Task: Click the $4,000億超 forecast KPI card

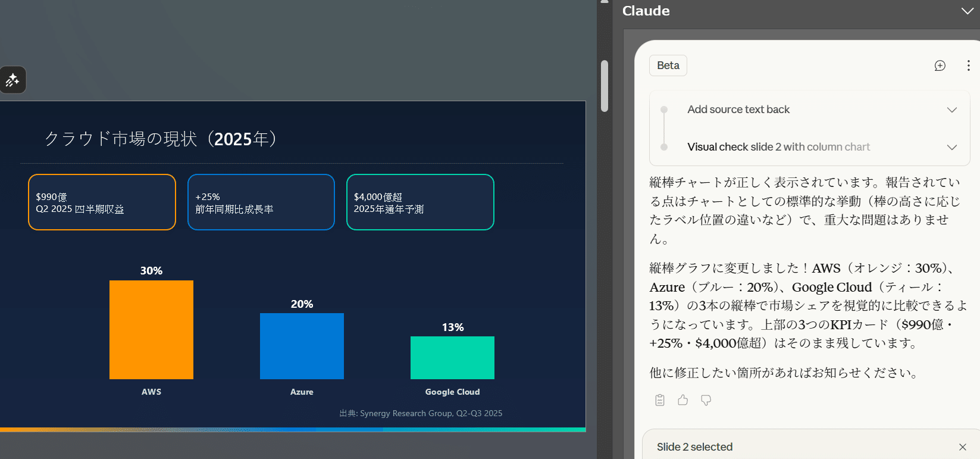Action: click(420, 202)
